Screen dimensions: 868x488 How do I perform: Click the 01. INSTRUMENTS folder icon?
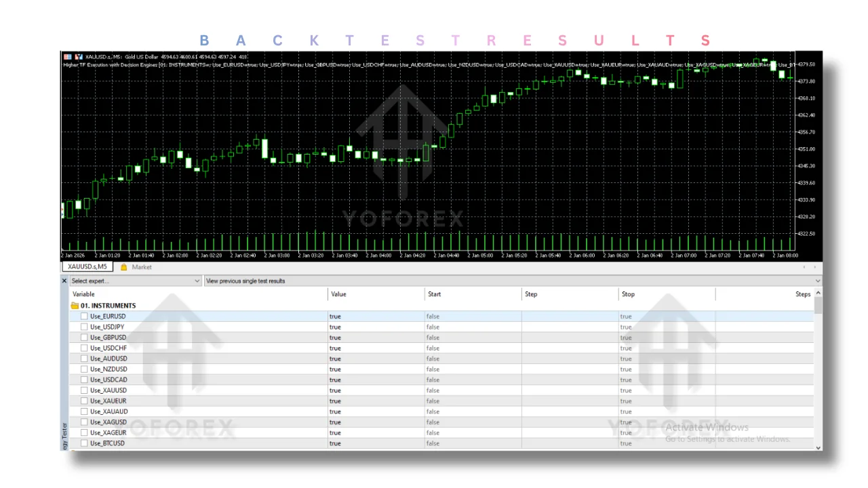point(75,306)
